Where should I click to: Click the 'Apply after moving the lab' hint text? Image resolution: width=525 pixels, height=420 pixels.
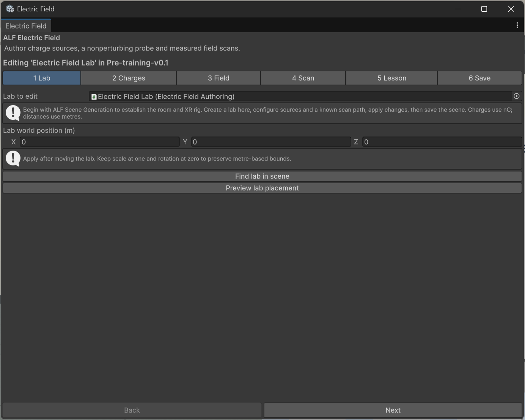tap(157, 159)
